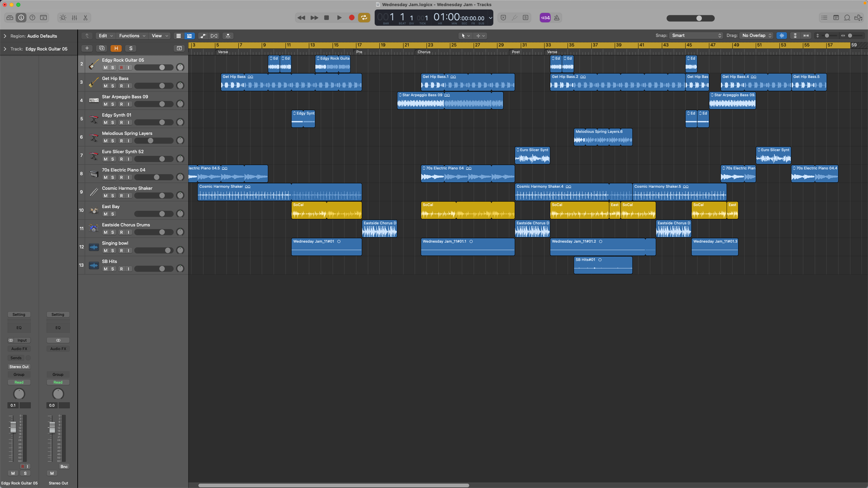Open the Editors scissors icon
This screenshot has height=488, width=868.
tap(85, 18)
